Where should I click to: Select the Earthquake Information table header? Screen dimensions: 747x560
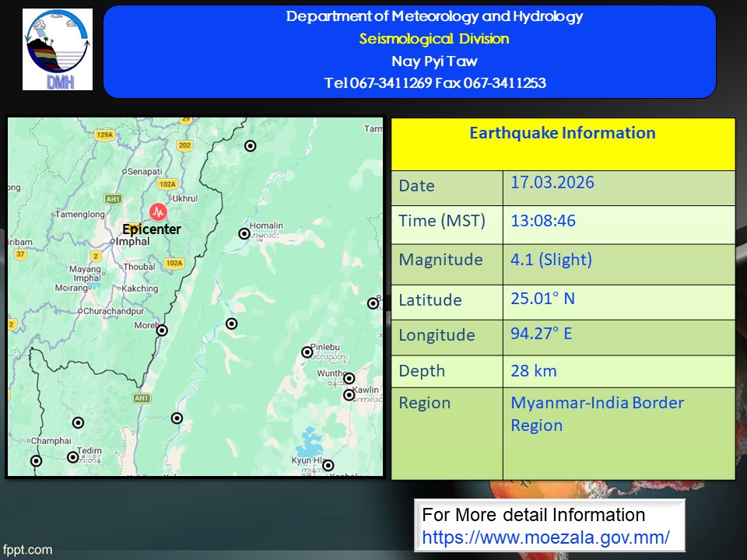click(x=562, y=133)
